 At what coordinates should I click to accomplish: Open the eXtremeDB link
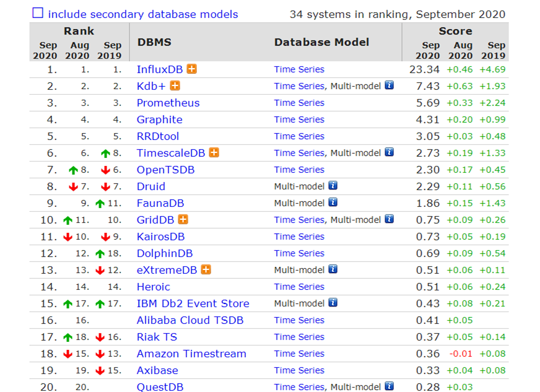(167, 270)
